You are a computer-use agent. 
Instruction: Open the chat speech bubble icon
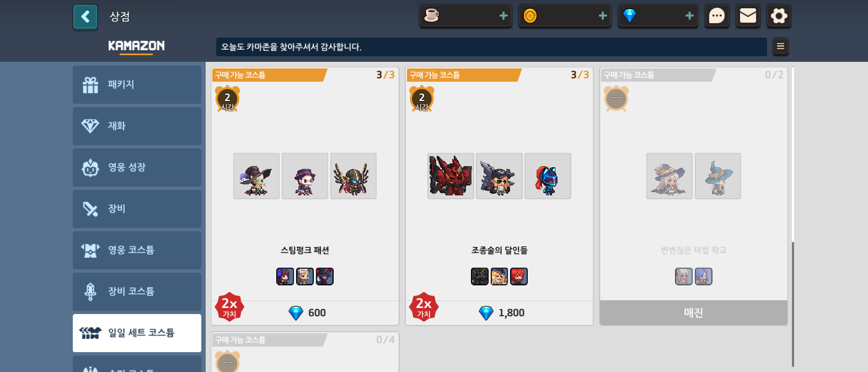[x=717, y=16]
